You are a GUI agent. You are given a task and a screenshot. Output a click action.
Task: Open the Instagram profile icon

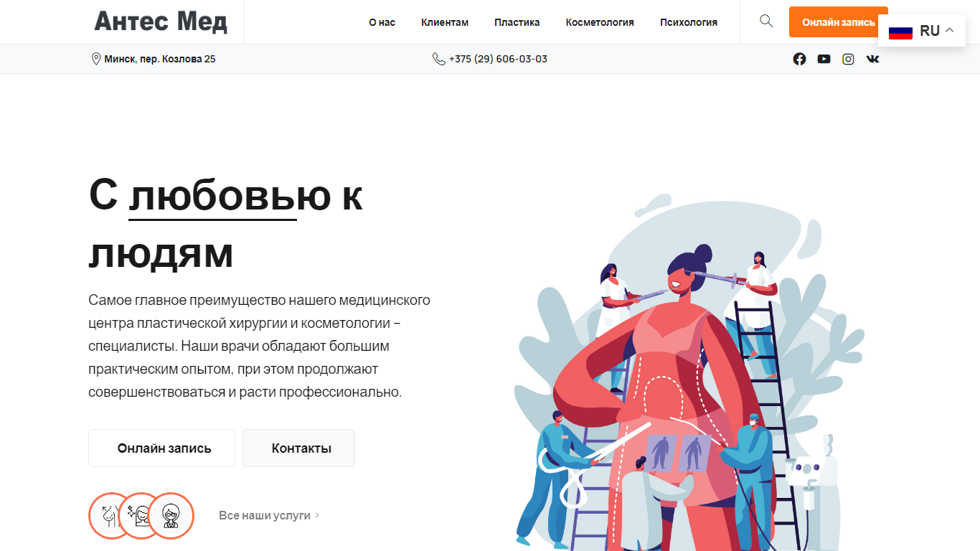(848, 59)
